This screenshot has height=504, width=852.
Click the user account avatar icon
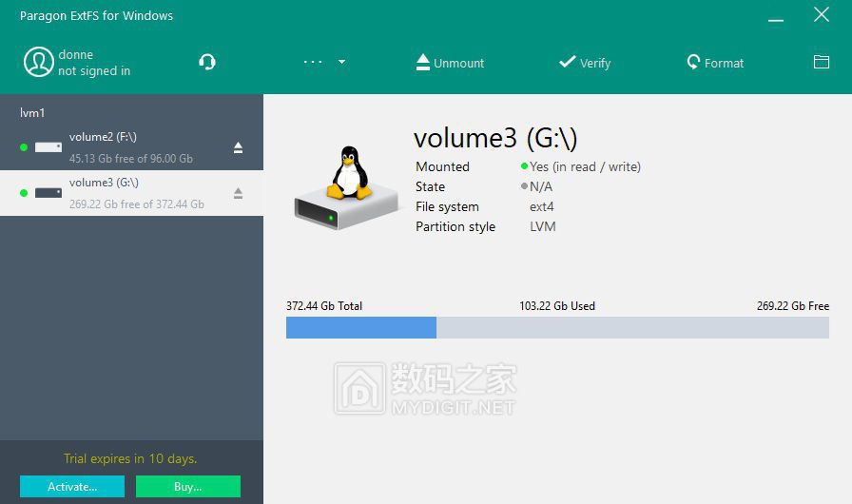point(38,62)
